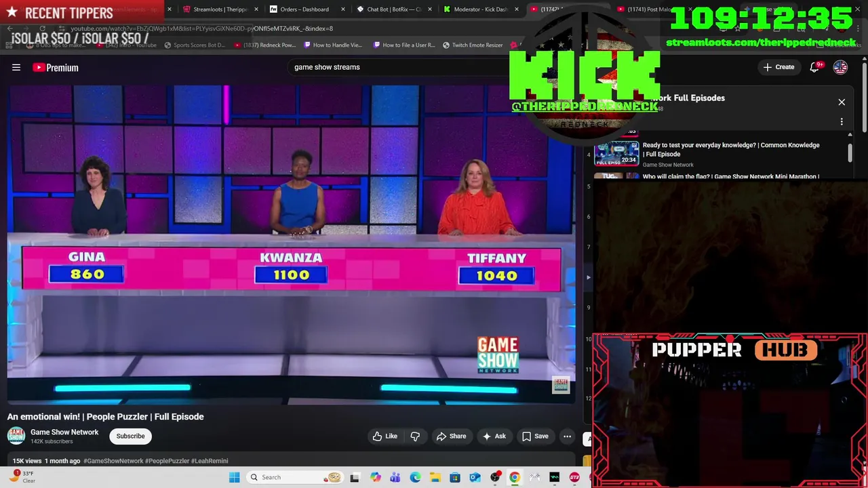
Task: Open 'Ready to test your everyday knowledge?' video
Action: pyautogui.click(x=731, y=149)
